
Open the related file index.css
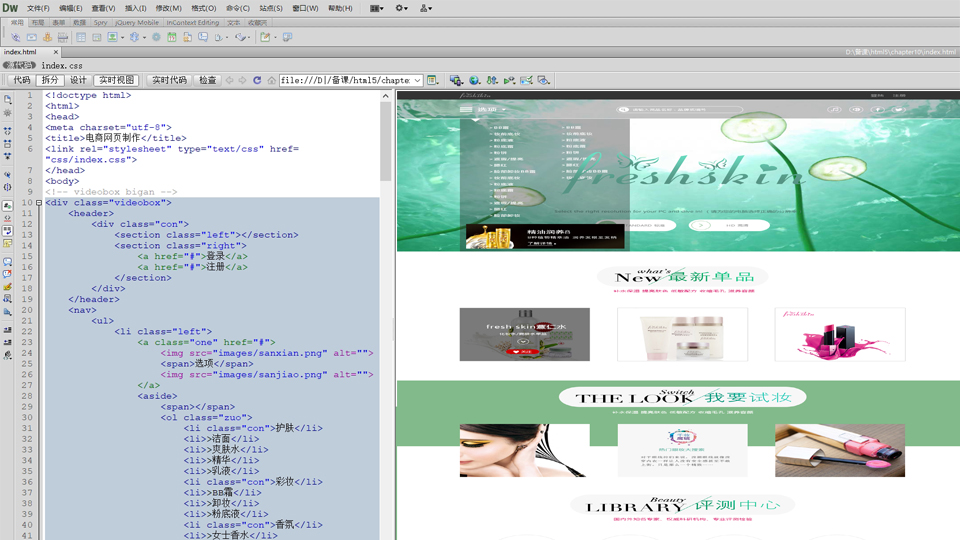coord(62,66)
